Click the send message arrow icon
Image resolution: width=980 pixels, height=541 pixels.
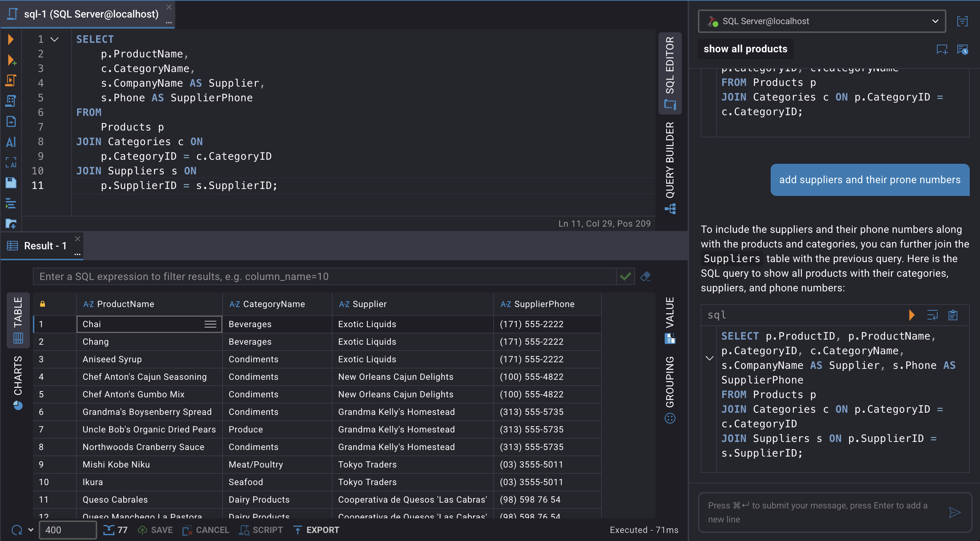click(954, 512)
